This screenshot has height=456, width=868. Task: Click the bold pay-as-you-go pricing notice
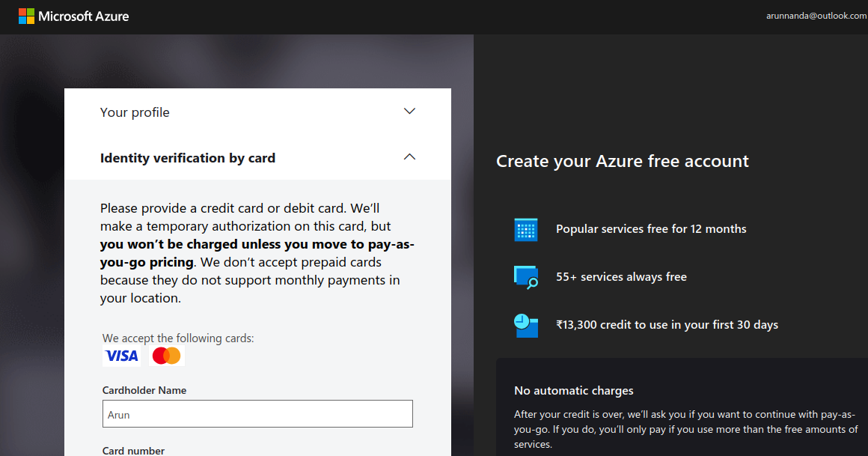(257, 252)
